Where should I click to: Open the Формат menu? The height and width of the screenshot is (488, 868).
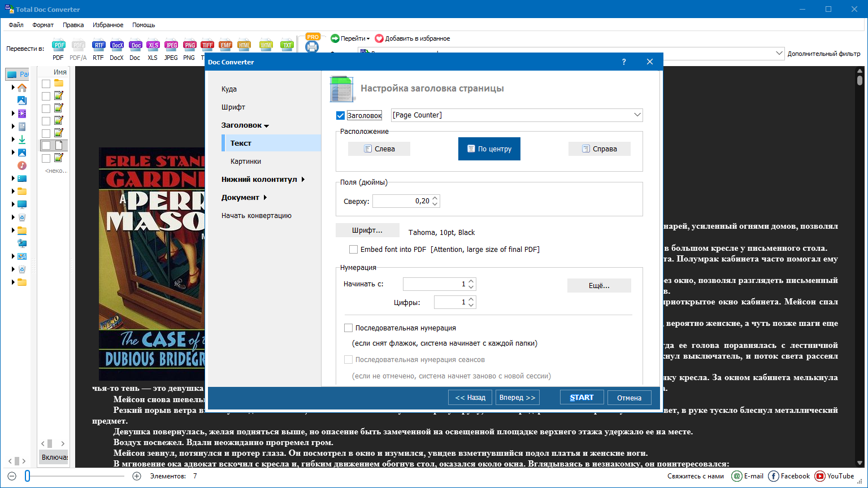coord(43,25)
